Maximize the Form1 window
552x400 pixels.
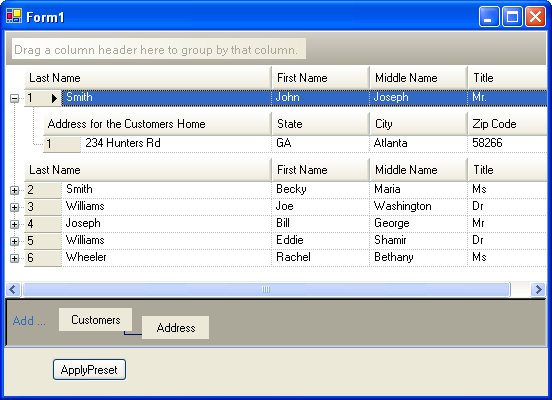coord(512,16)
